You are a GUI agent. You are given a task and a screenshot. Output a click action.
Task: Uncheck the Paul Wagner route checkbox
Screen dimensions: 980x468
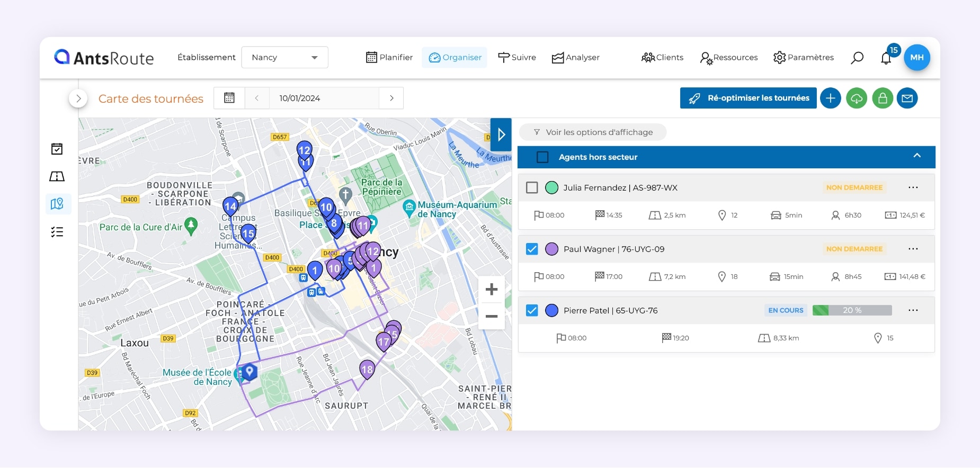(x=532, y=249)
